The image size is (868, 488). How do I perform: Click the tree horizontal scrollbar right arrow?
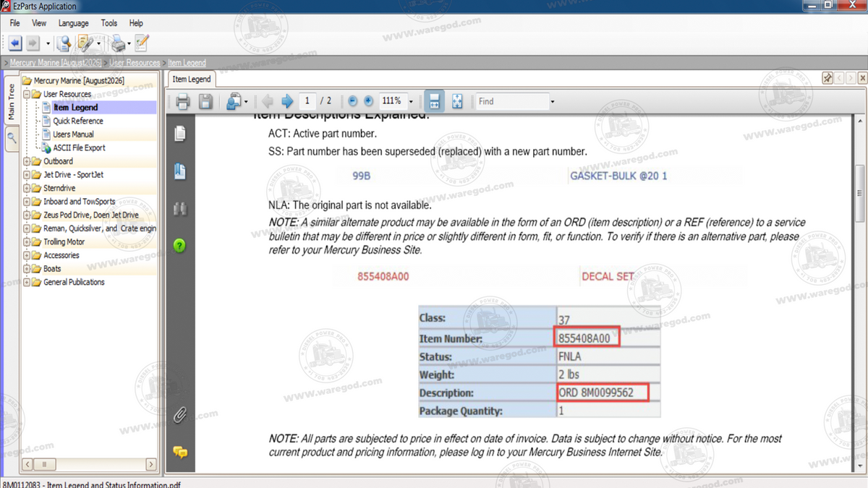coord(151,464)
